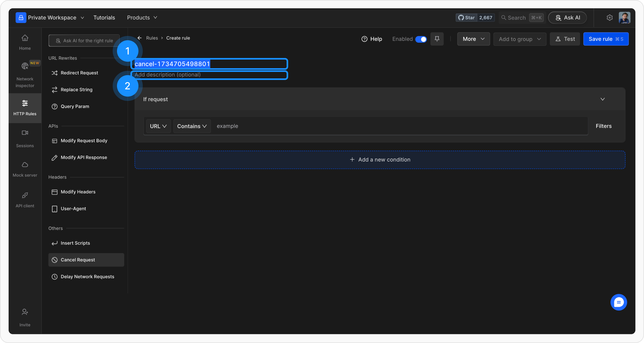Open the Add to group dropdown
Image resolution: width=644 pixels, height=343 pixels.
[519, 39]
